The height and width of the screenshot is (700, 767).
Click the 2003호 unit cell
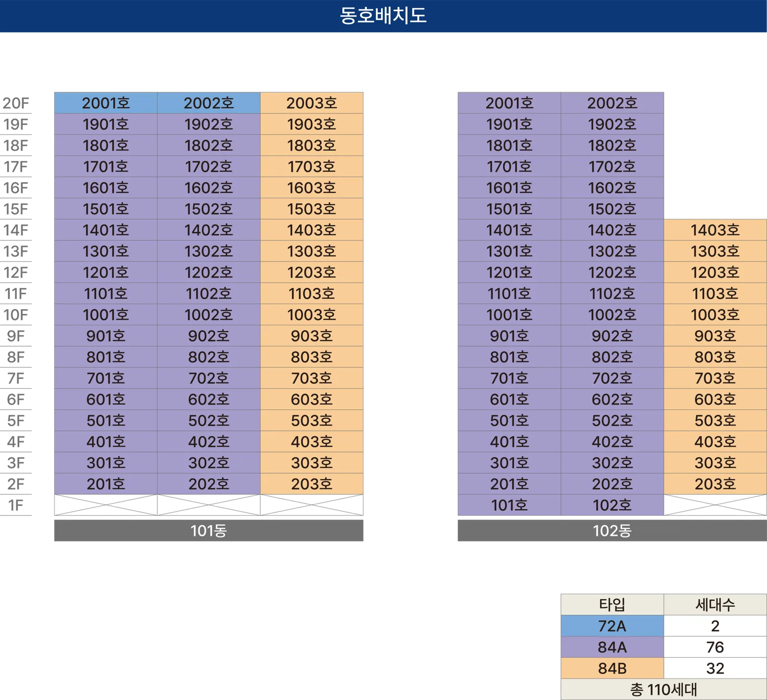coord(312,103)
